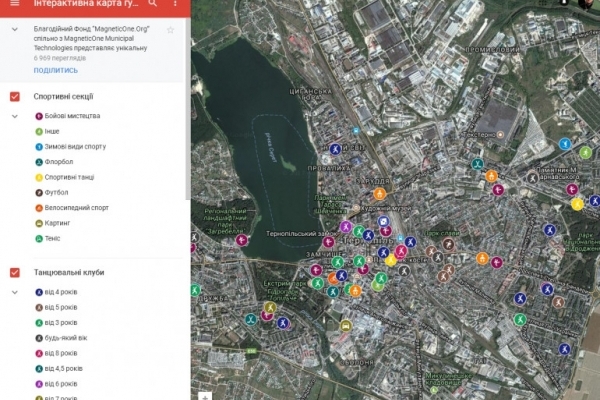Uncheck the Спортивні секції layer checkbox
The height and width of the screenshot is (400, 600).
tap(15, 97)
